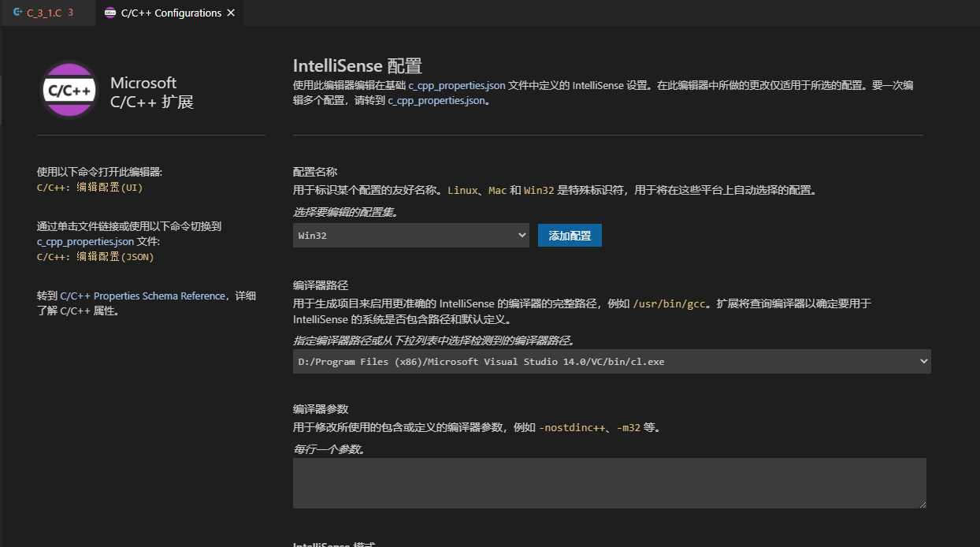
Task: Click the large purple C/C++ extension logo
Action: tap(69, 90)
